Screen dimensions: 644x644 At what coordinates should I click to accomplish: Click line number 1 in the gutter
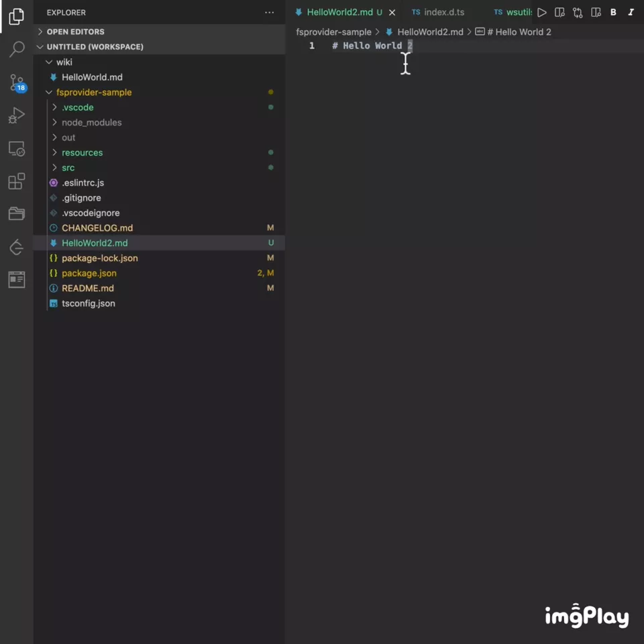pos(312,46)
